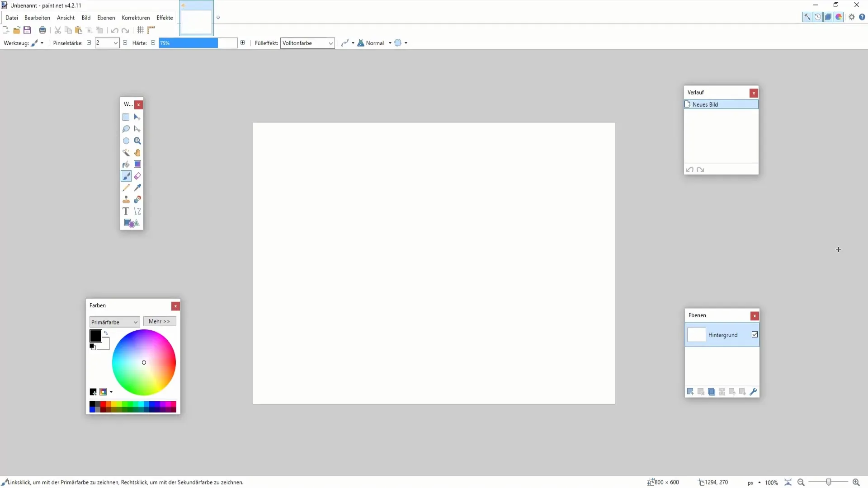Click the Save floppy disk icon

click(x=27, y=30)
